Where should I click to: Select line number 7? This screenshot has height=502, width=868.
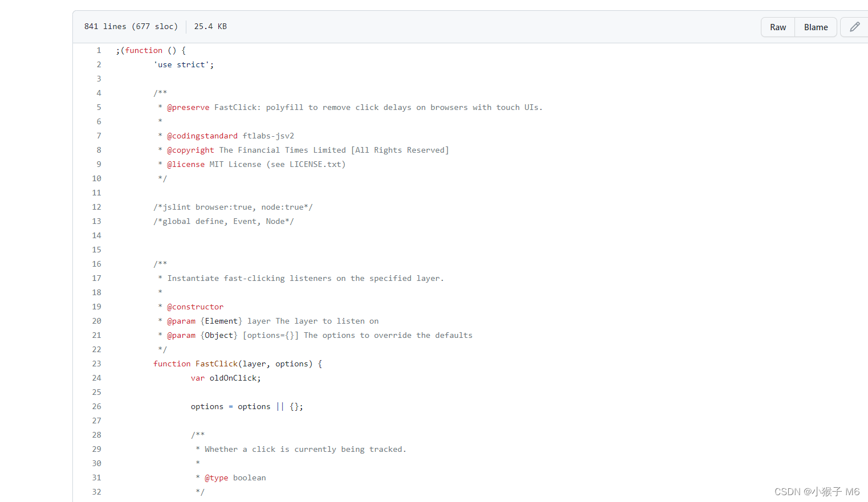[x=99, y=136]
